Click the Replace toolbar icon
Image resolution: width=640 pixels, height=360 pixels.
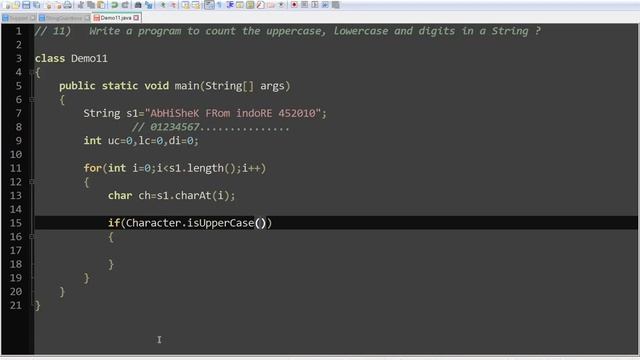pyautogui.click(x=149, y=5)
